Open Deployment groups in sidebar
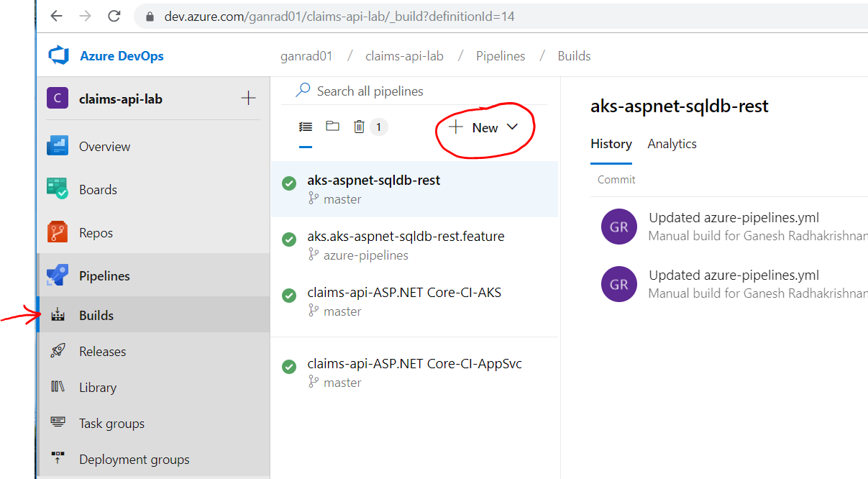 (x=153, y=459)
